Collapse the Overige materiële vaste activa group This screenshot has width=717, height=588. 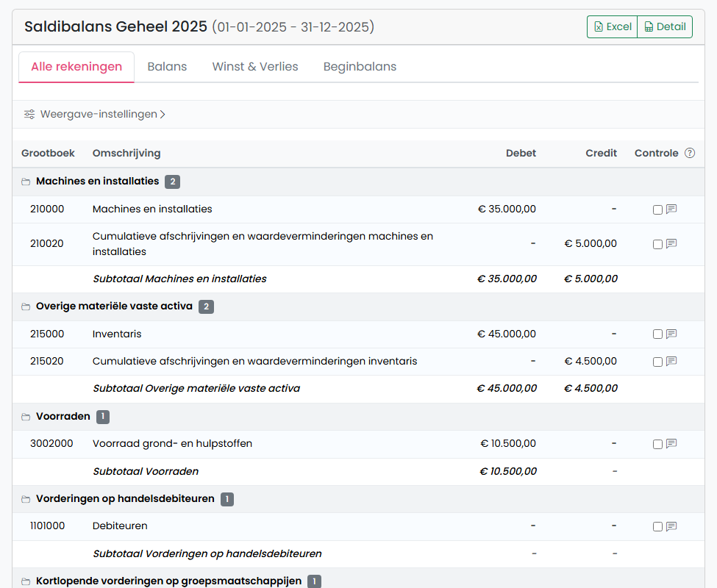click(359, 306)
